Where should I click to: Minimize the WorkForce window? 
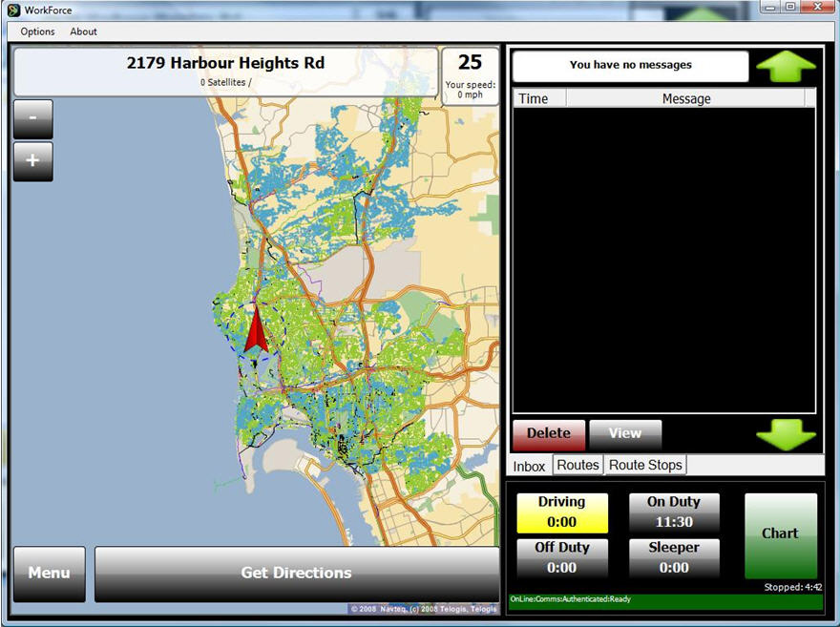(770, 7)
